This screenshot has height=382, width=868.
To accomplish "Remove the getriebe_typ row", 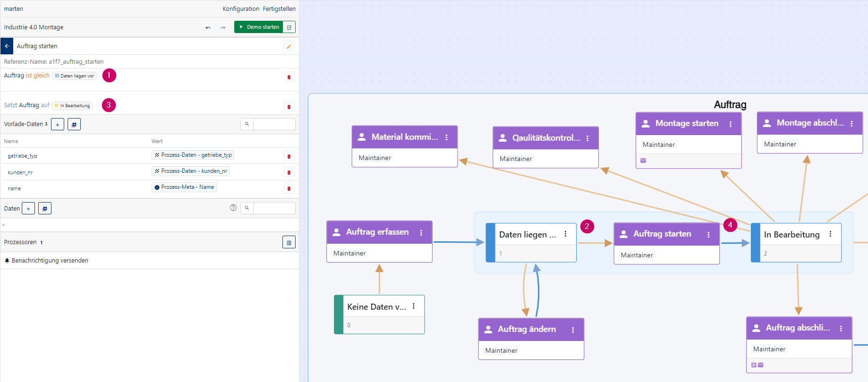I will [x=289, y=156].
